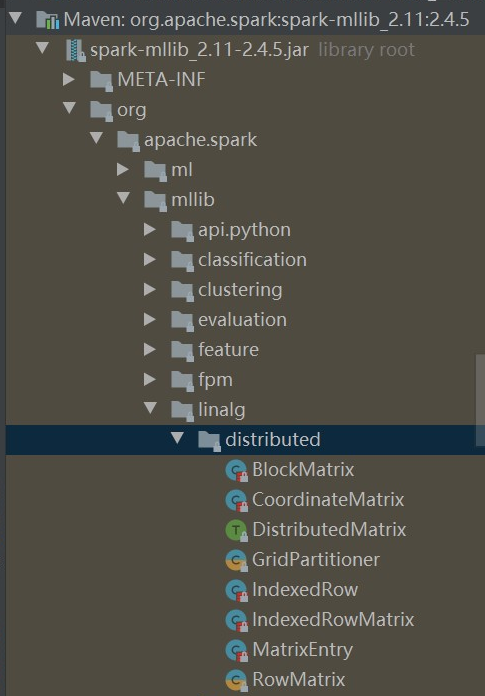Select the META-INF label
Image resolution: width=485 pixels, height=696 pixels.
(162, 80)
